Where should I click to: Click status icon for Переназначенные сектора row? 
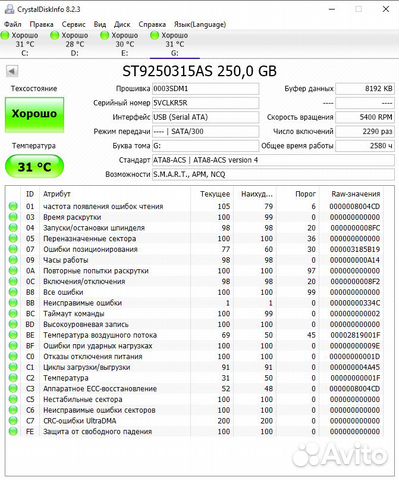[13, 238]
